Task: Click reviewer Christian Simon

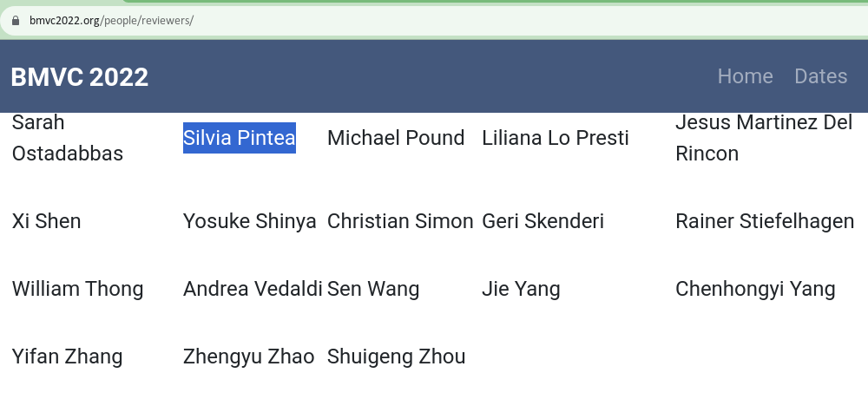Action: coord(400,221)
